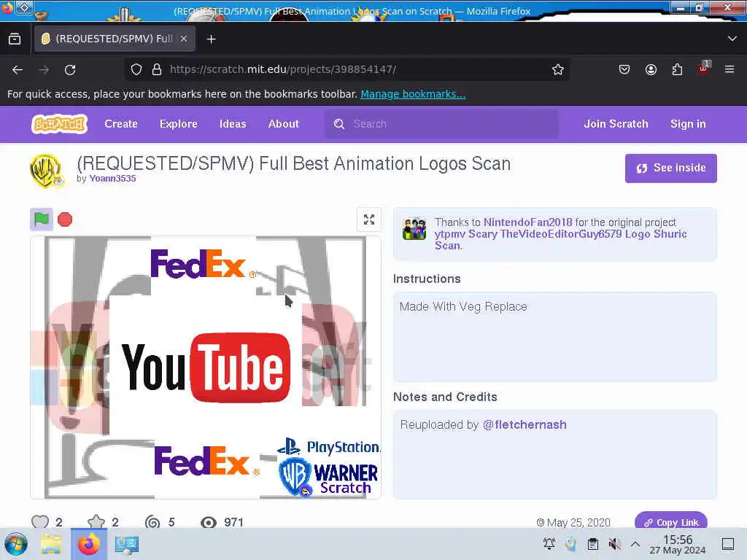
Task: Expand the system tray hidden icons chevron
Action: pos(635,544)
